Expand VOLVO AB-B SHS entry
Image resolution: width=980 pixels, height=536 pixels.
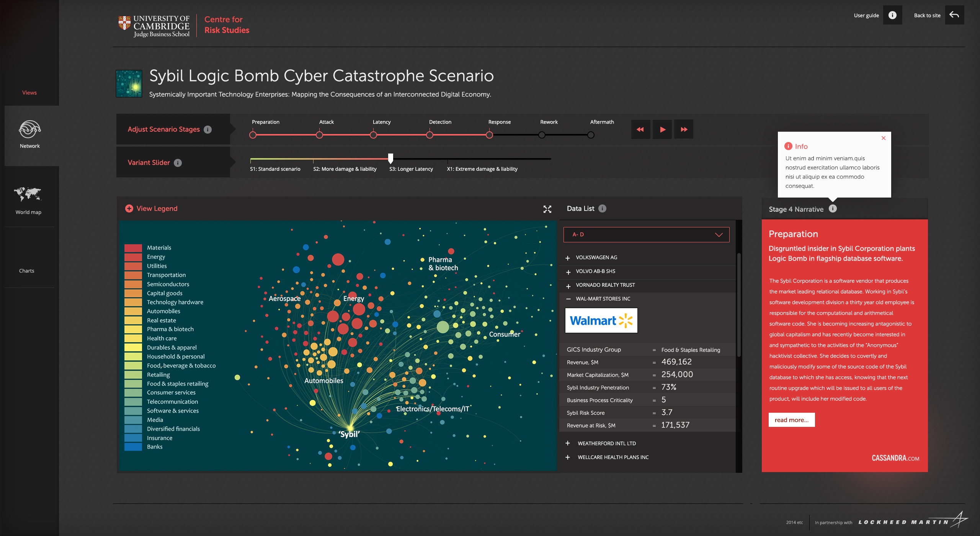coord(568,272)
